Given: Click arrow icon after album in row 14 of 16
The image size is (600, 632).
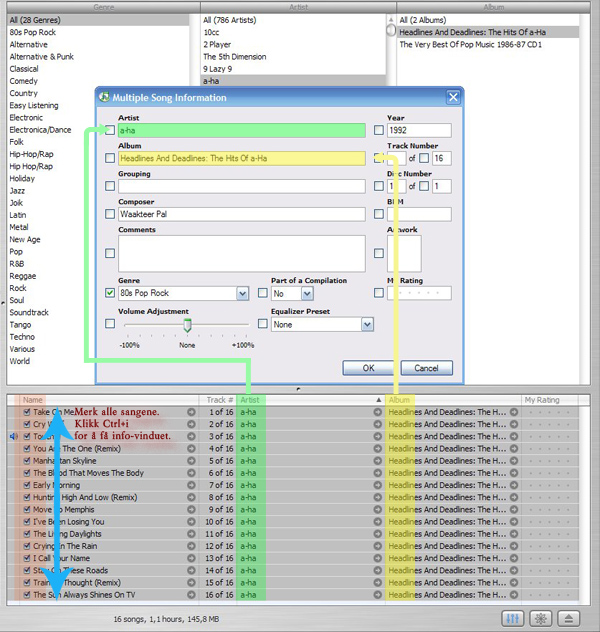Looking at the screenshot, I should coord(514,570).
